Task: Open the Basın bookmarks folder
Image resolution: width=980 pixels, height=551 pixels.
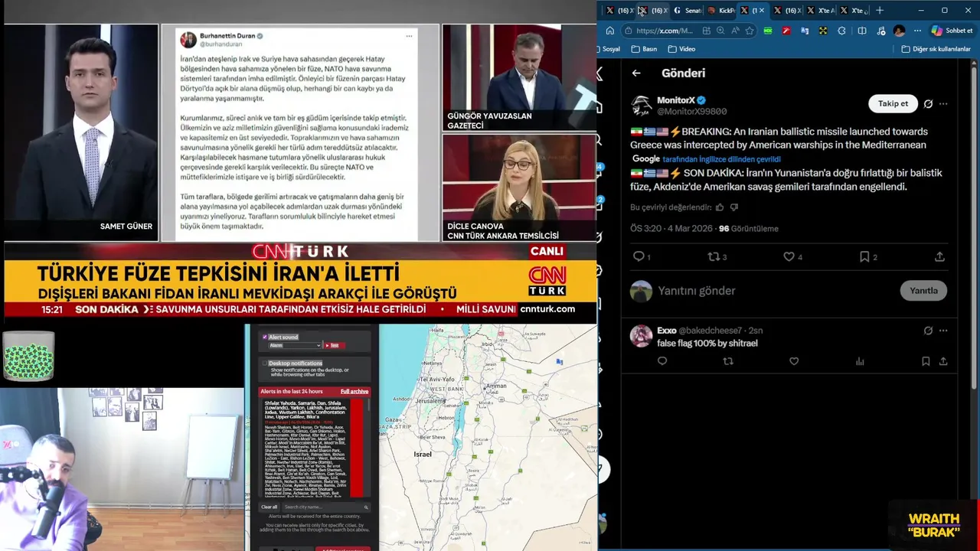Action: [645, 49]
